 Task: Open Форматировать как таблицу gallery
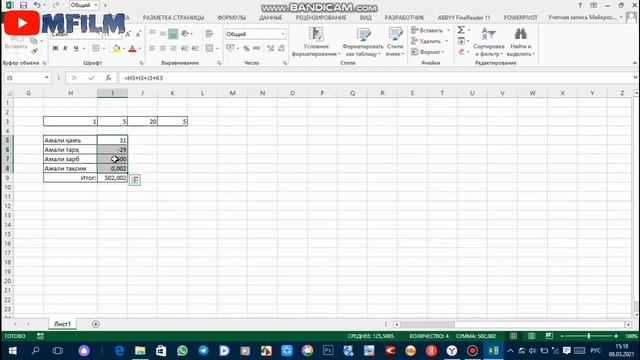point(362,42)
